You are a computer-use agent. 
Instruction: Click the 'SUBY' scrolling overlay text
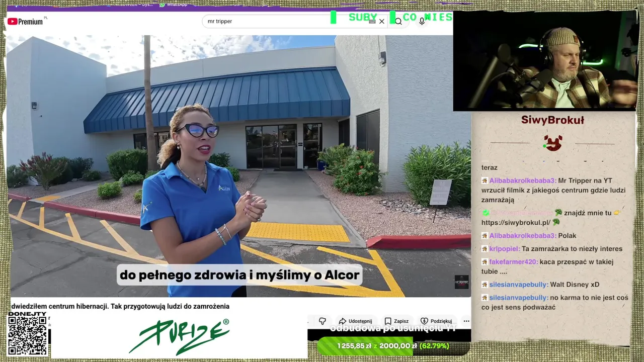(x=363, y=17)
